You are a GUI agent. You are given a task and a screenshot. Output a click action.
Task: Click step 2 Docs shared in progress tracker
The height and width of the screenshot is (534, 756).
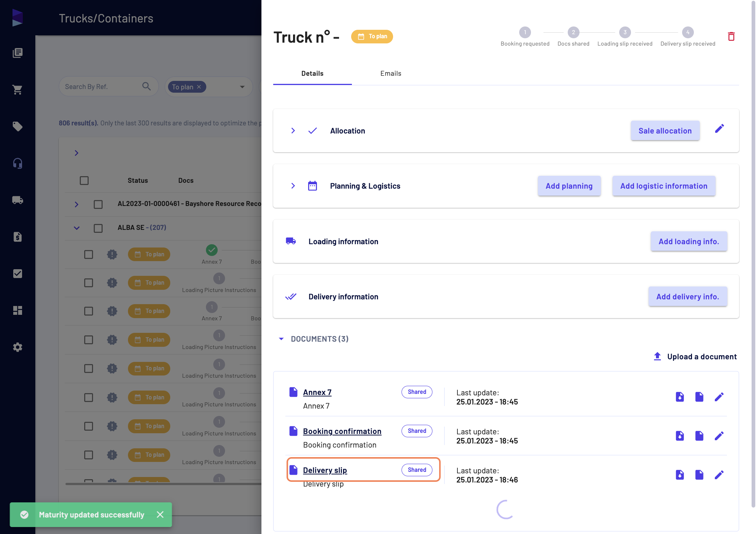pyautogui.click(x=573, y=32)
